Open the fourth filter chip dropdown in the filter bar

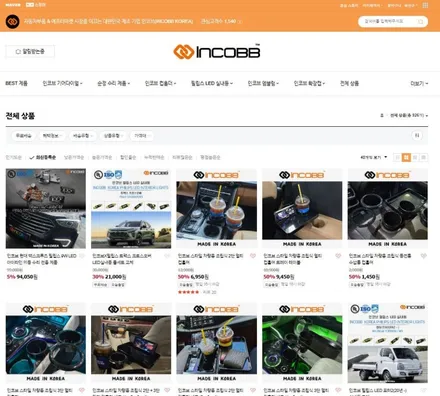(x=113, y=136)
